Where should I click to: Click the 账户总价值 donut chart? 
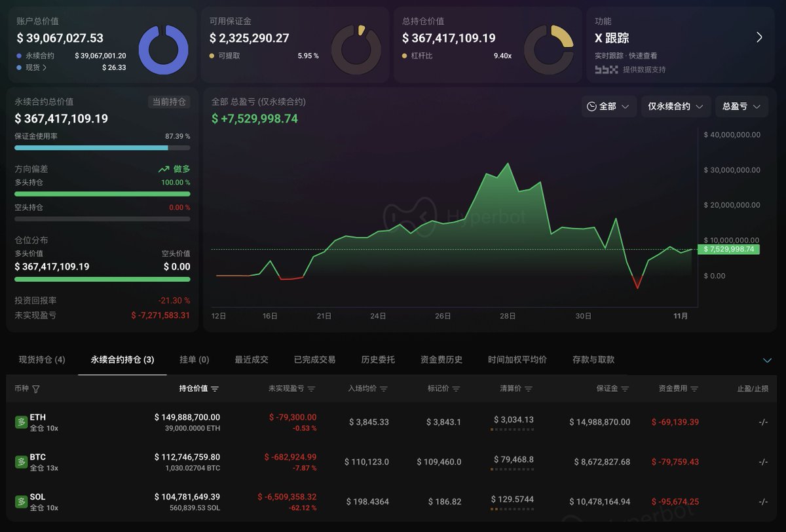click(164, 50)
